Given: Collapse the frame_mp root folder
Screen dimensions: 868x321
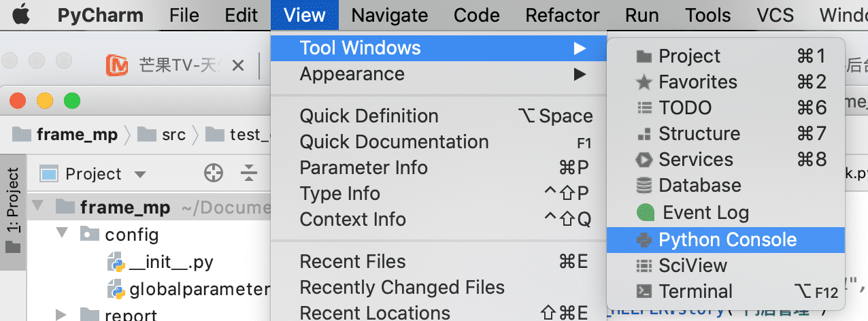Looking at the screenshot, I should (38, 207).
